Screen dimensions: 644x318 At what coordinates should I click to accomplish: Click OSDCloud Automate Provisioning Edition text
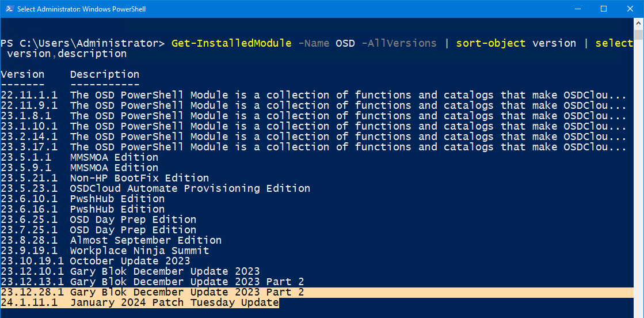click(190, 188)
